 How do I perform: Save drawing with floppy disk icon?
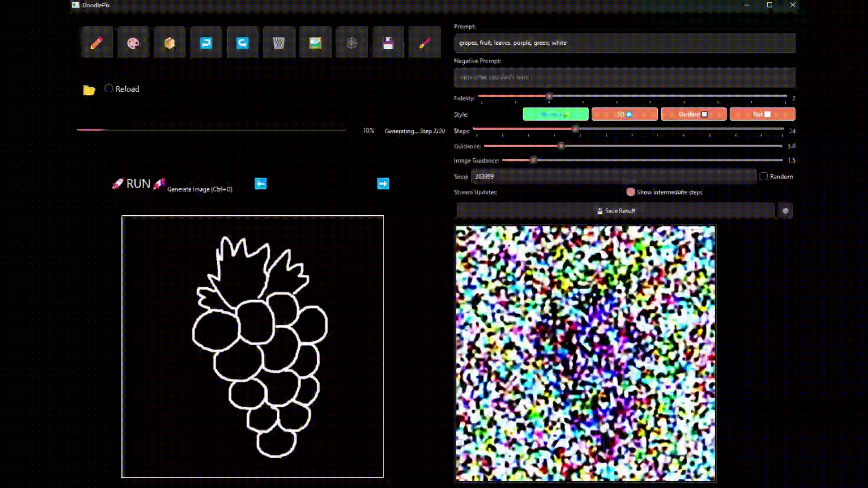(x=388, y=42)
